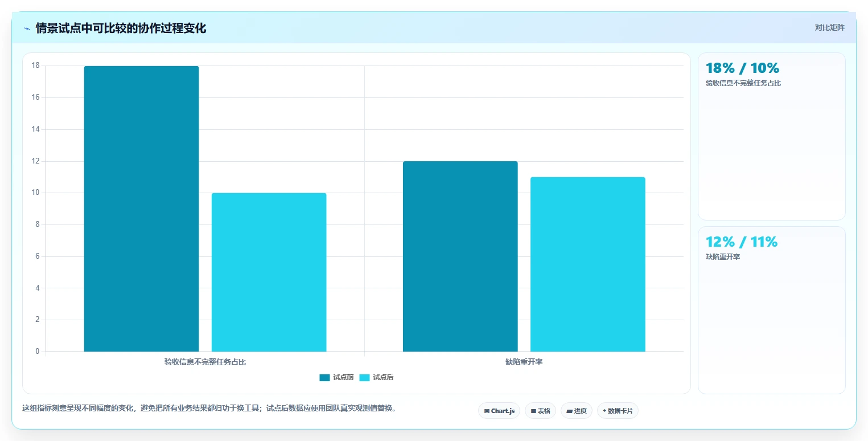Click the 缺陷重开率 caption in the stat card
This screenshot has width=868, height=441.
(723, 257)
